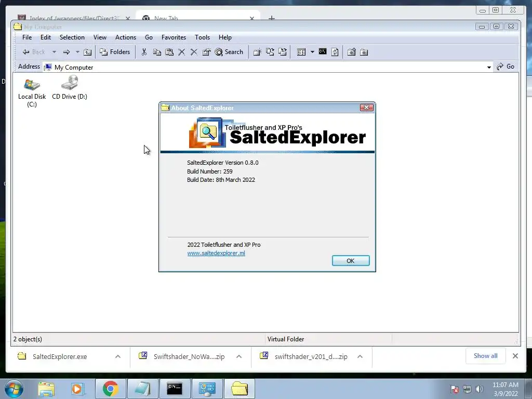Open the SaltedExplorer.exe download item

coord(60,356)
